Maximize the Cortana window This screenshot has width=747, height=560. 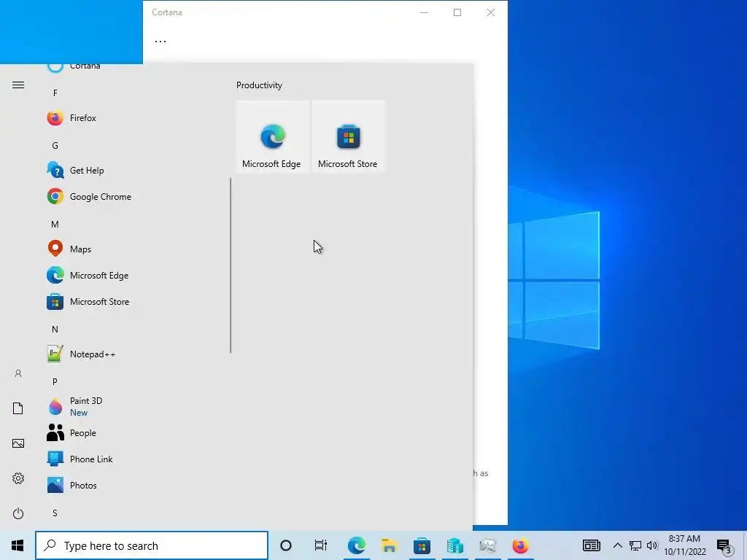tap(457, 12)
